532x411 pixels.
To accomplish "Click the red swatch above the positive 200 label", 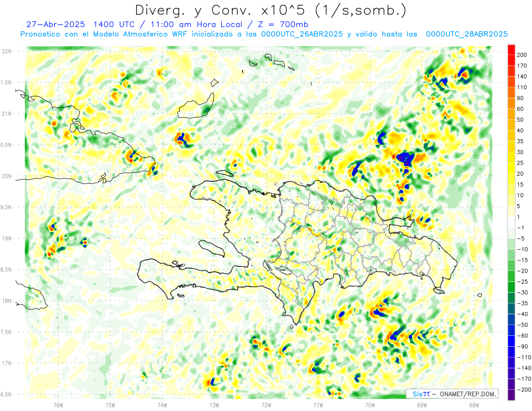I will 511,49.
